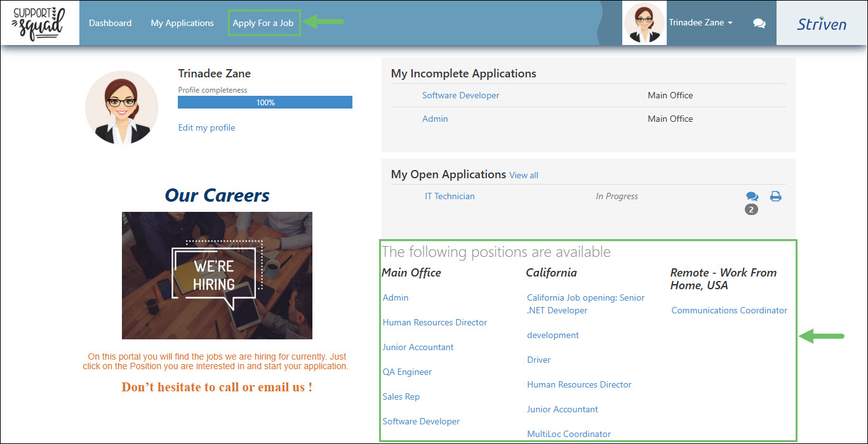The height and width of the screenshot is (444, 868).
Task: Select Apply For a Job
Action: pyautogui.click(x=264, y=22)
